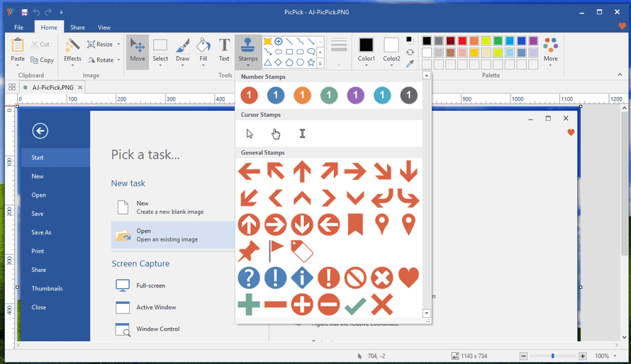Select the red pushpin stamp
Viewport: 631px width, 364px height.
coord(249,251)
